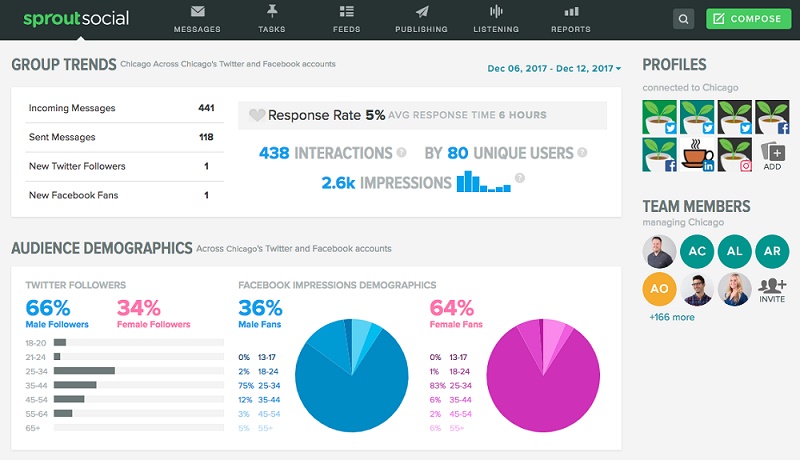This screenshot has width=800, height=460.
Task: Select the first Twitter profile thumbnail
Action: click(659, 117)
